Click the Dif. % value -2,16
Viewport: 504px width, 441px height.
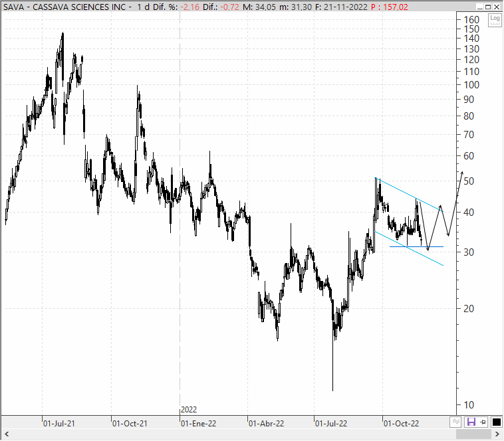coord(189,7)
